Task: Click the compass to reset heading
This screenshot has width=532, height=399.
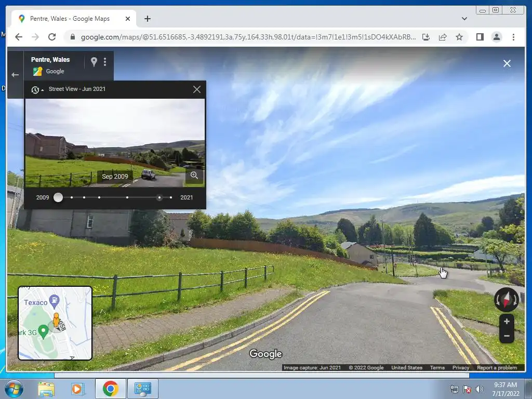Action: pyautogui.click(x=506, y=300)
